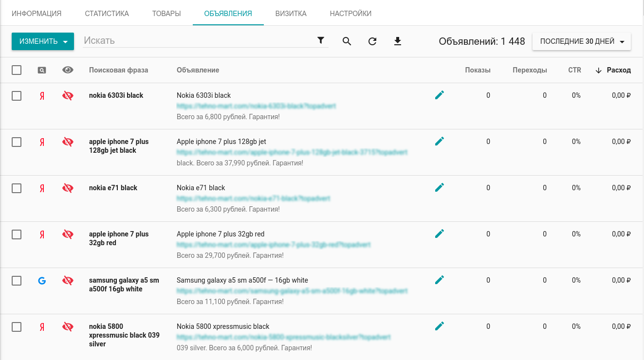
Task: Click 'Всего за 6,800 рублей. Гарантия!' text
Action: click(228, 117)
